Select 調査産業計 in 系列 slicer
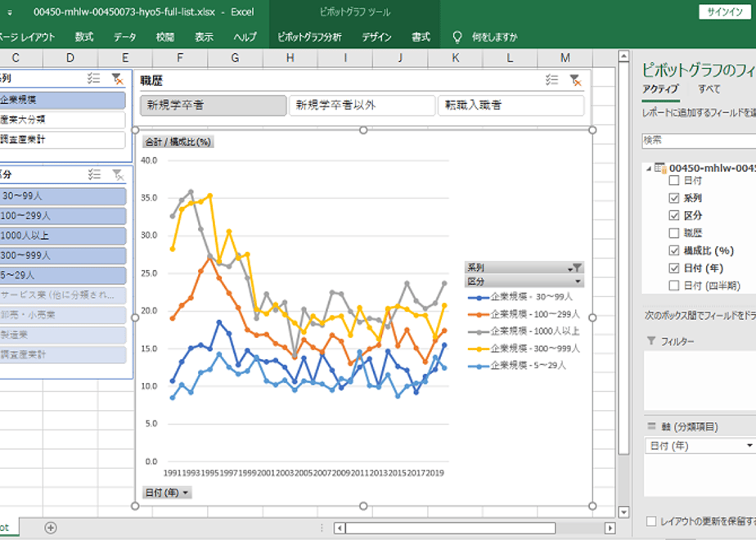 pyautogui.click(x=62, y=139)
